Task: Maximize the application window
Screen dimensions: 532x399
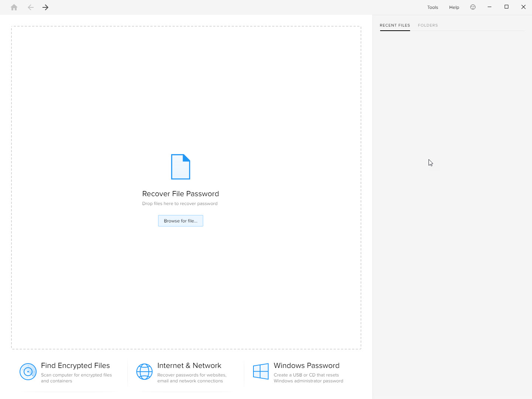Action: point(507,7)
